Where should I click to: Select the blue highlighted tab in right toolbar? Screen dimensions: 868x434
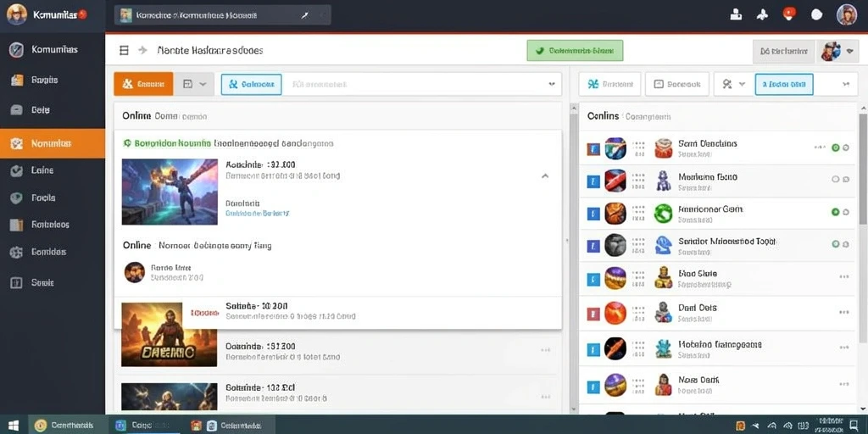(x=784, y=85)
